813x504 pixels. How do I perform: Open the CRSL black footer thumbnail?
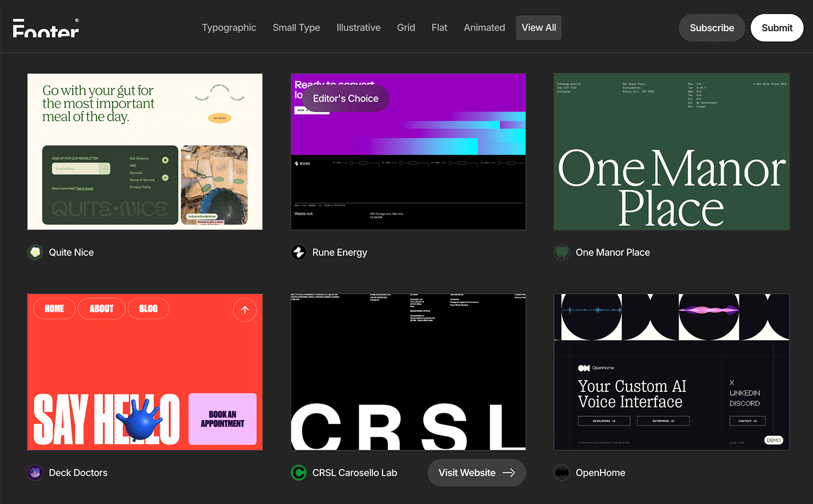point(408,372)
